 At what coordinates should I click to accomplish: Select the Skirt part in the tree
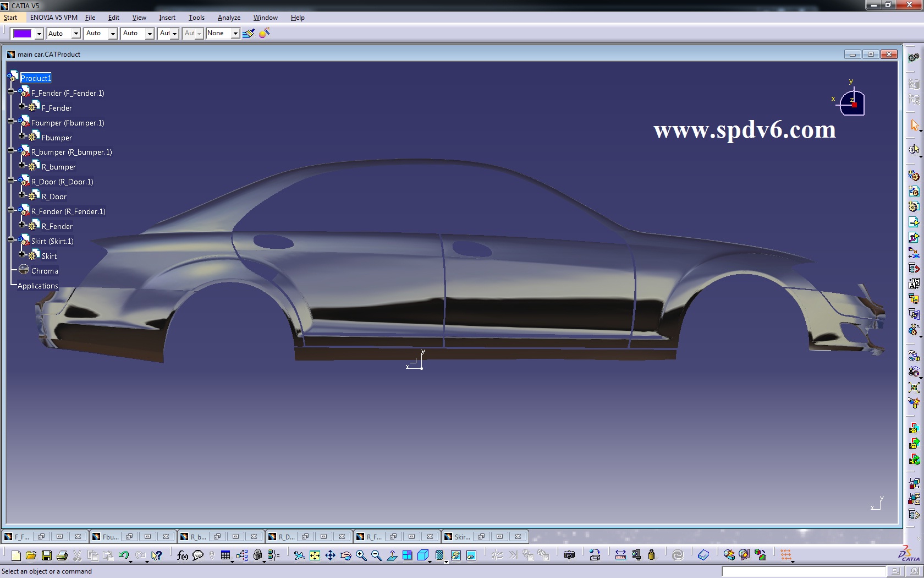pos(49,256)
